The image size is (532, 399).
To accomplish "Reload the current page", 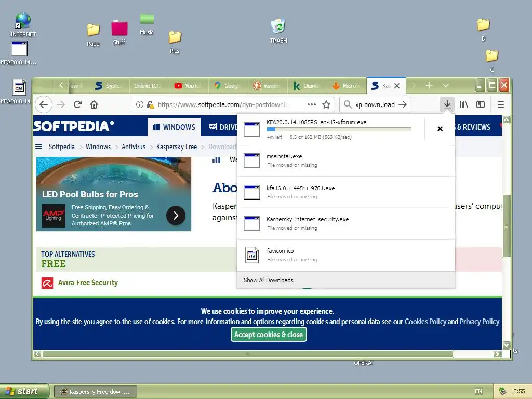I will coord(77,104).
